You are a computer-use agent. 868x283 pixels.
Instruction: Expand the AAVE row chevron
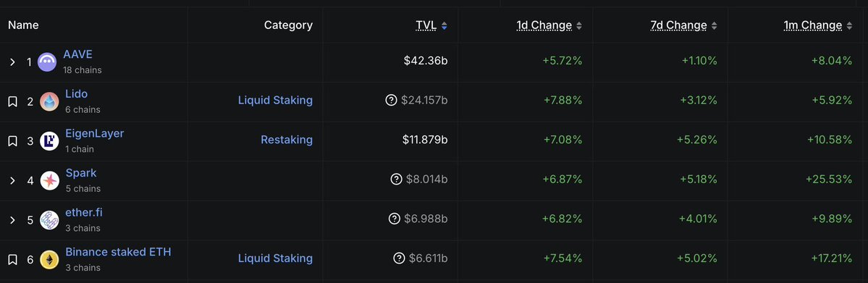pos(12,62)
